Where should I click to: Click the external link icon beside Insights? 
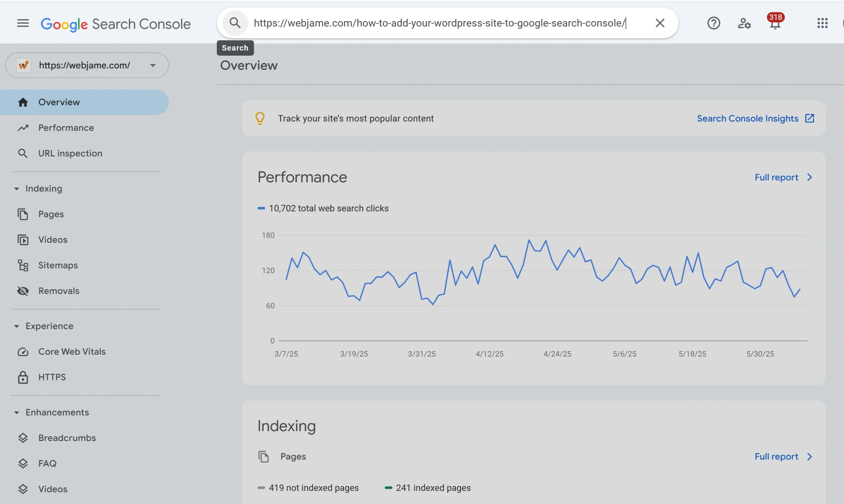pos(809,118)
